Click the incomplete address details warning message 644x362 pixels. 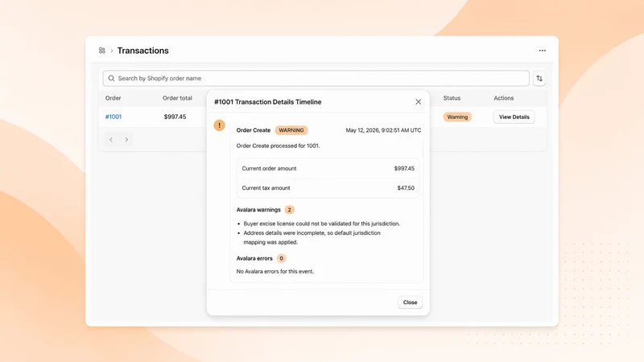click(312, 237)
